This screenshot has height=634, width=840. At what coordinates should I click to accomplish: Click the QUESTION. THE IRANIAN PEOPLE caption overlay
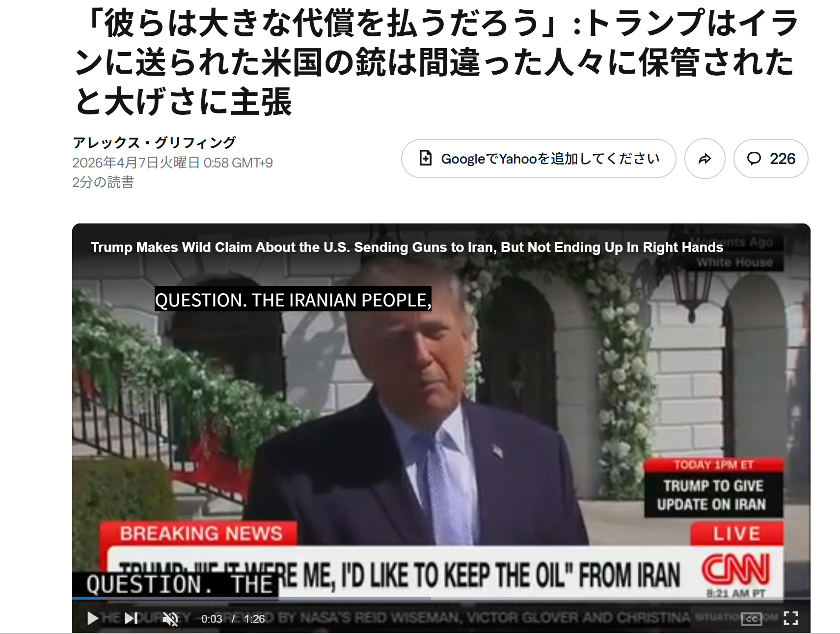click(293, 299)
